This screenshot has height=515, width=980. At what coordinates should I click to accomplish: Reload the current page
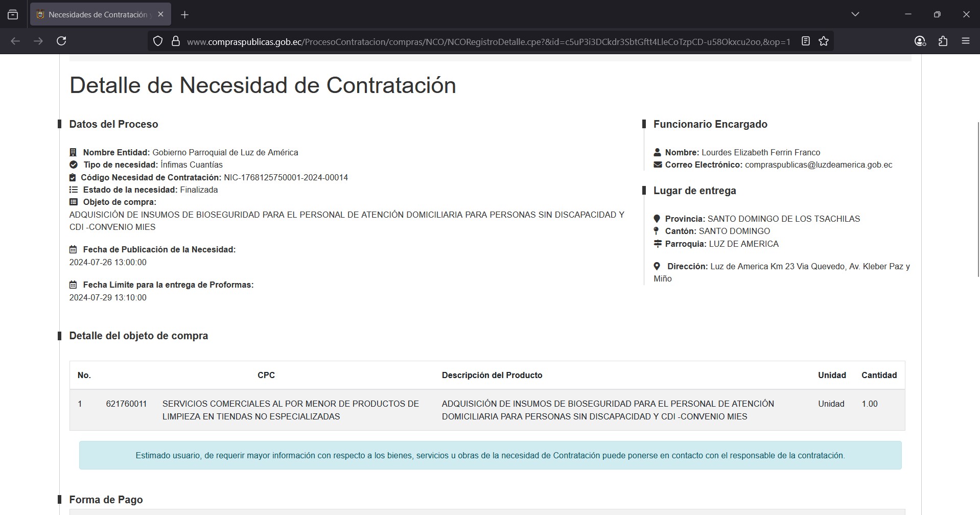pos(61,41)
